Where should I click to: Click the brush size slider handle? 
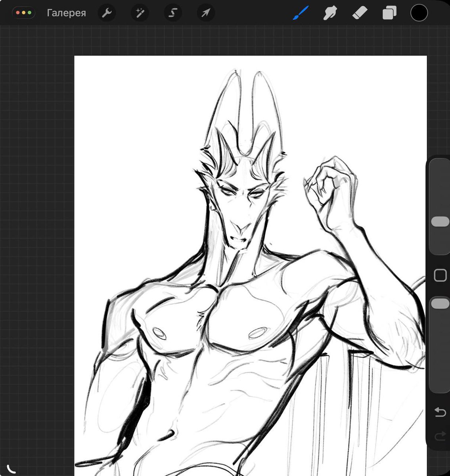pyautogui.click(x=440, y=222)
